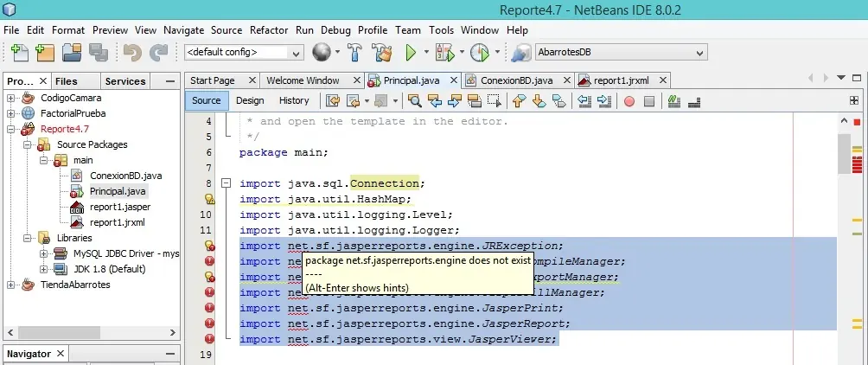Save all files from toolbar
Viewport: 868px width, 365px height.
99,53
